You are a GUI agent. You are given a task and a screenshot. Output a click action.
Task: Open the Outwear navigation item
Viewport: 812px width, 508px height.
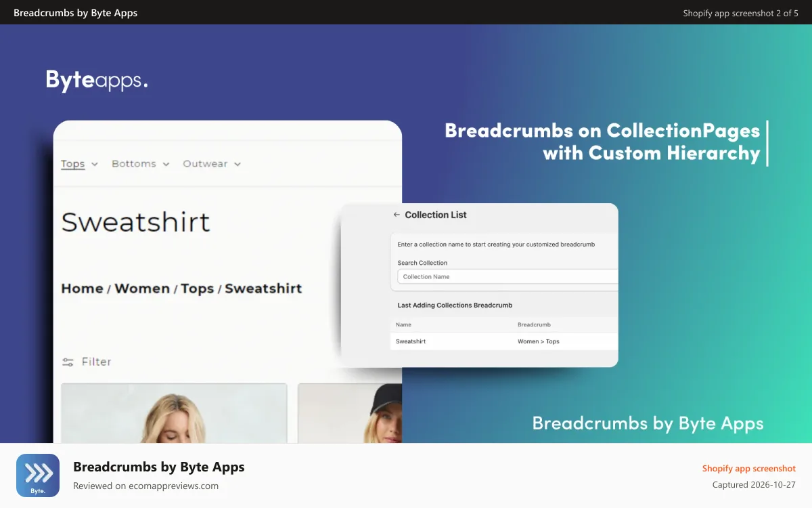tap(205, 164)
